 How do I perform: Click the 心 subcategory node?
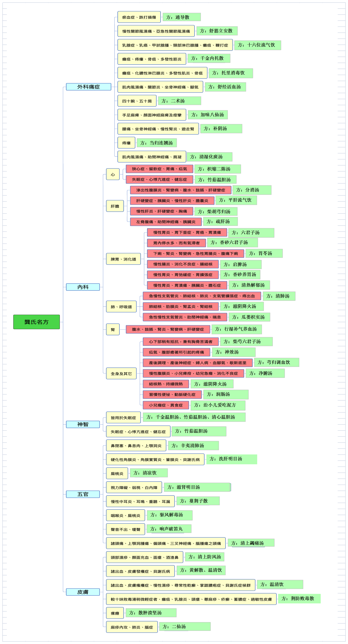[x=113, y=174]
